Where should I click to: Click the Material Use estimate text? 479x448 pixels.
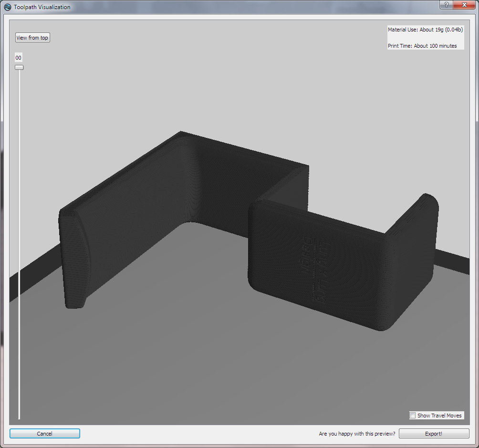[425, 30]
